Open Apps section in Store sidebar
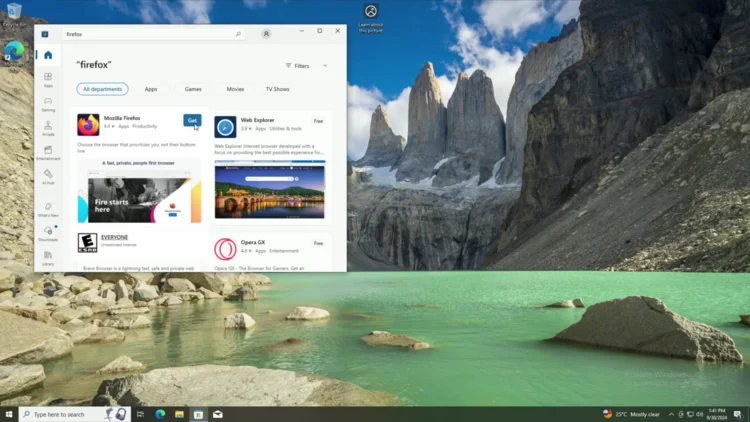This screenshot has height=422, width=750. (x=48, y=79)
